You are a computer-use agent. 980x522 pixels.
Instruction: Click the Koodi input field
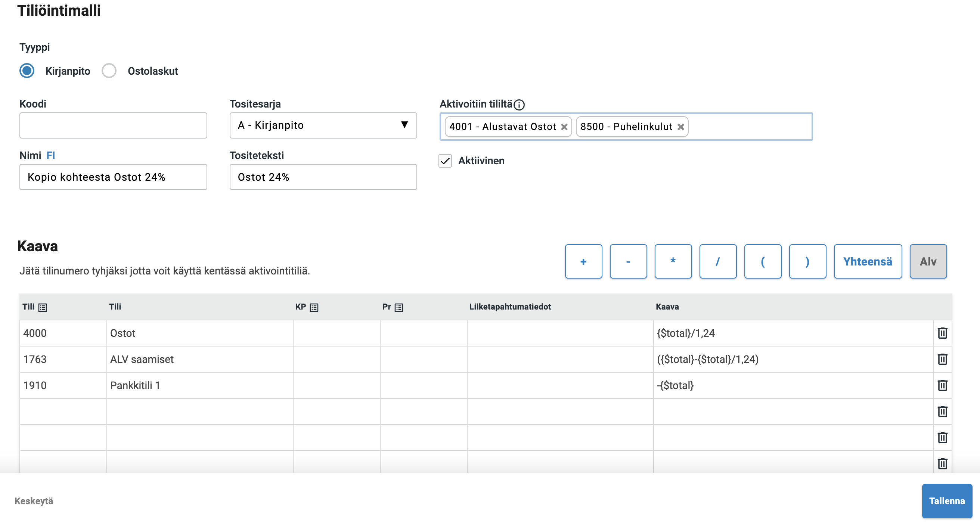point(113,125)
